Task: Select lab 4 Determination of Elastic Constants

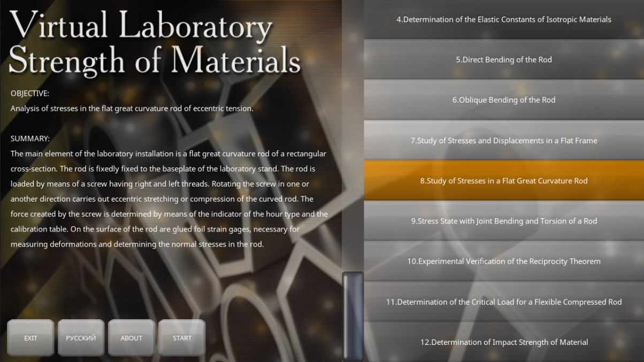Action: click(x=504, y=19)
